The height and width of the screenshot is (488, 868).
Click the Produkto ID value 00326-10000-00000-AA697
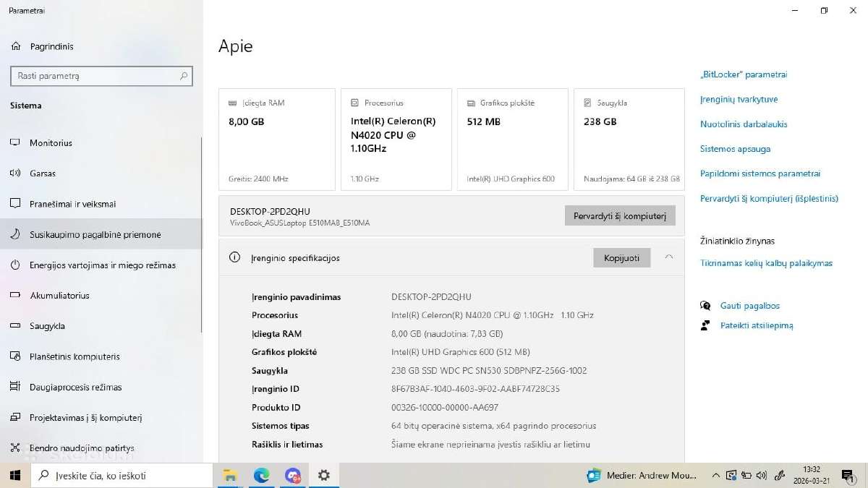pos(444,407)
